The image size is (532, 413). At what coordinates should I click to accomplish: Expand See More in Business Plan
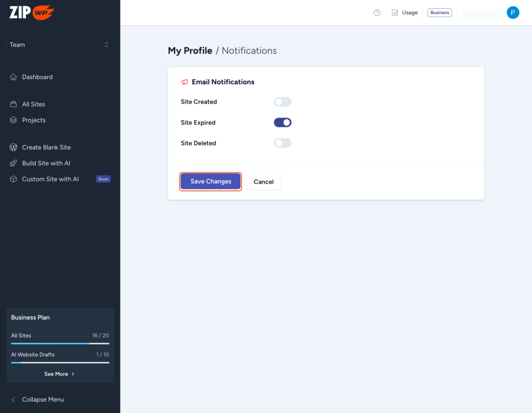click(59, 374)
